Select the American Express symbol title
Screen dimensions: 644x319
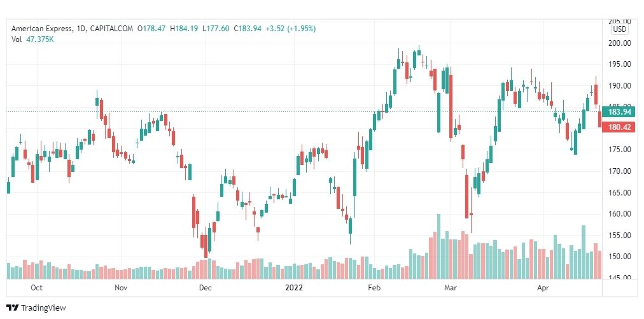(x=43, y=29)
